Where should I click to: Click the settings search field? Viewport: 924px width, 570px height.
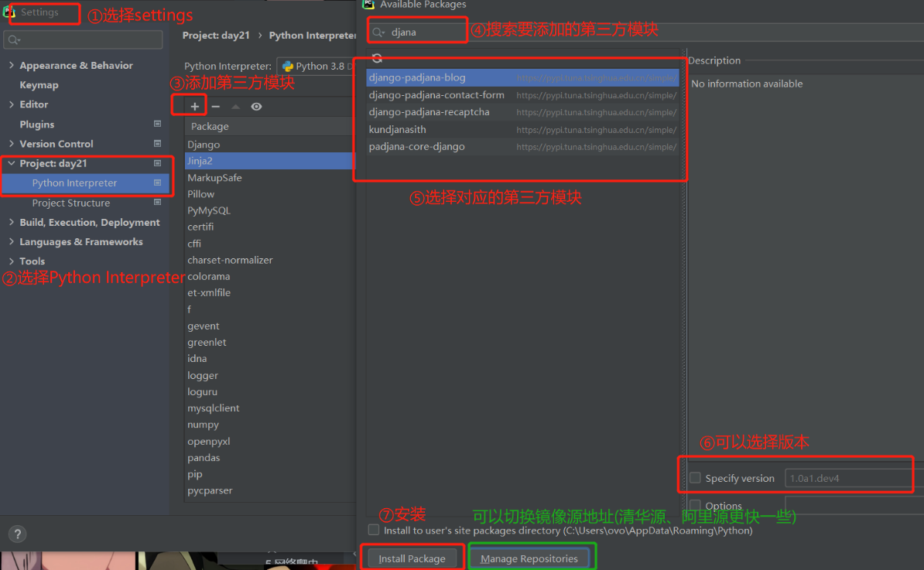pyautogui.click(x=83, y=39)
